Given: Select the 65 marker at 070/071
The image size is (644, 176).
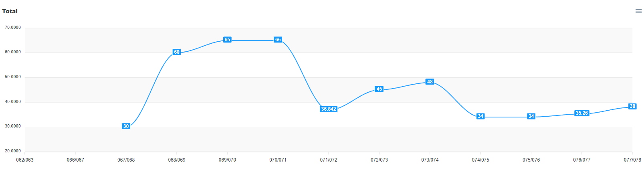Looking at the screenshot, I should pyautogui.click(x=278, y=40).
